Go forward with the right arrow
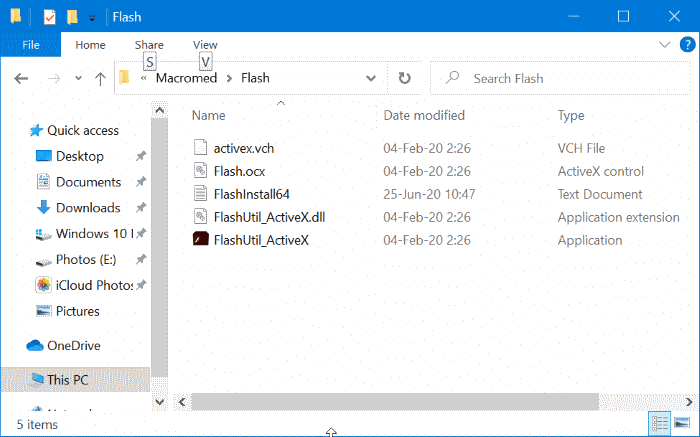The height and width of the screenshot is (437, 700). pyautogui.click(x=54, y=79)
